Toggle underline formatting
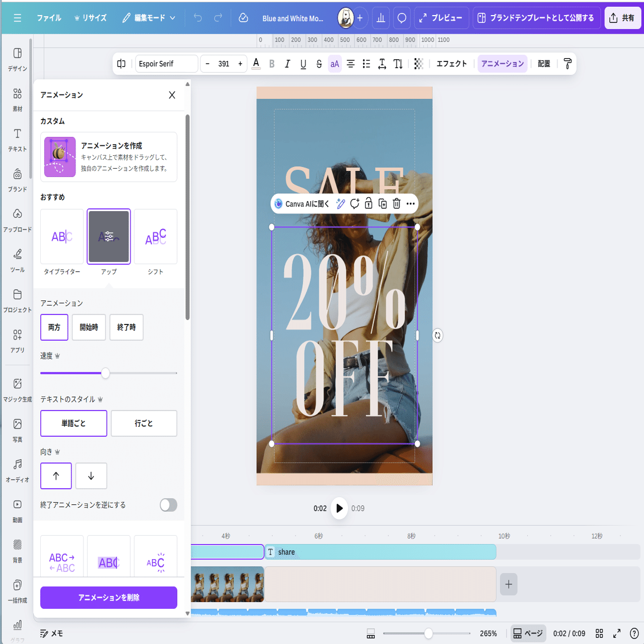Screen dimensions: 644x644 pyautogui.click(x=303, y=64)
